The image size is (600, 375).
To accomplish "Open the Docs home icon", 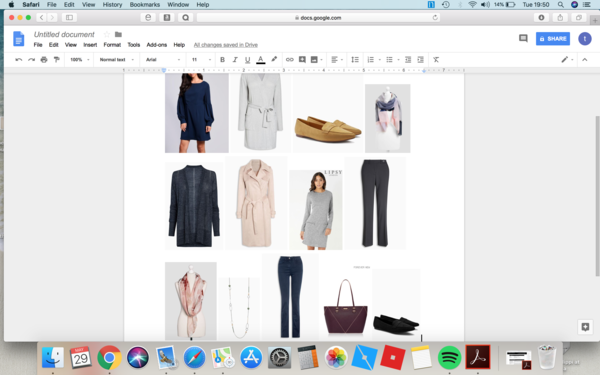I will coord(19,39).
